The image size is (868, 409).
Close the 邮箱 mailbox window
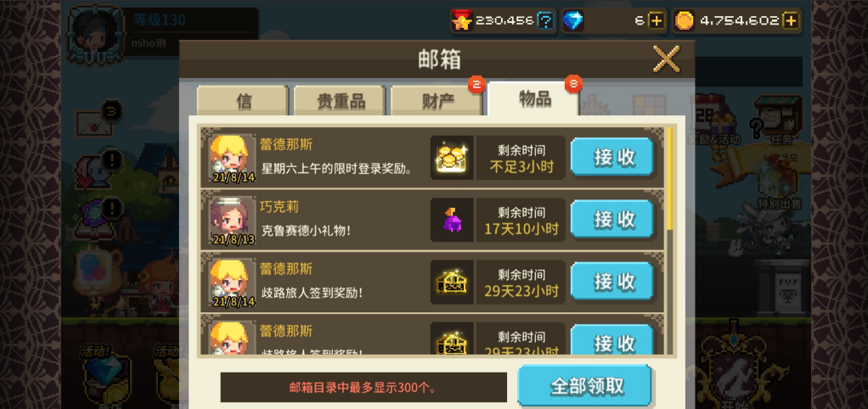tap(666, 59)
